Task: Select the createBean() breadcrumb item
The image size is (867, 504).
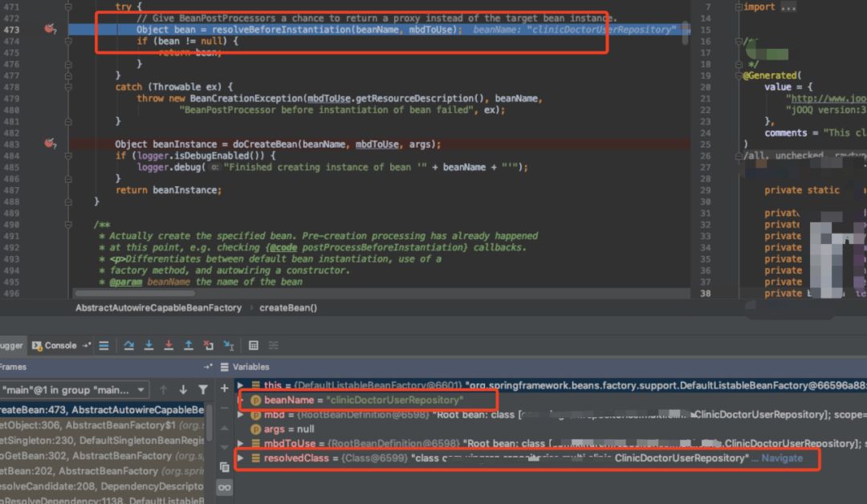Action: tap(287, 308)
